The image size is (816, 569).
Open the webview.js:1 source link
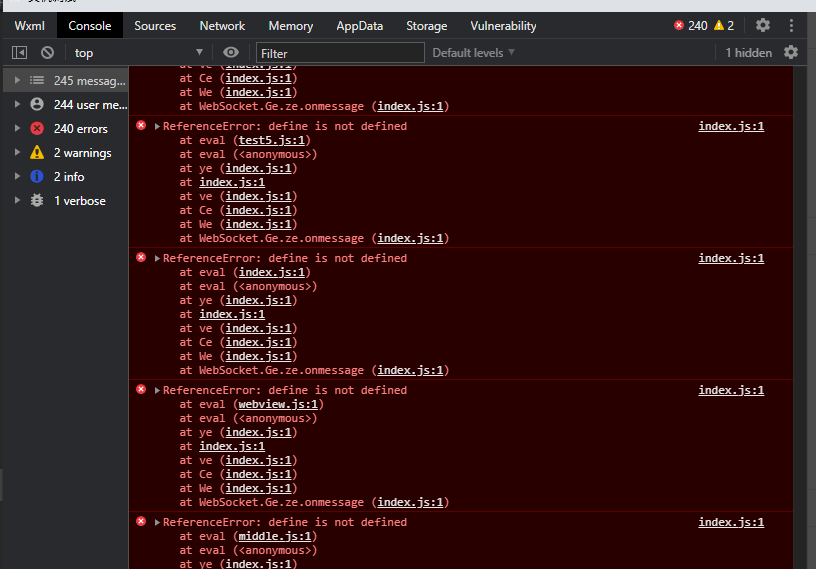[x=278, y=404]
